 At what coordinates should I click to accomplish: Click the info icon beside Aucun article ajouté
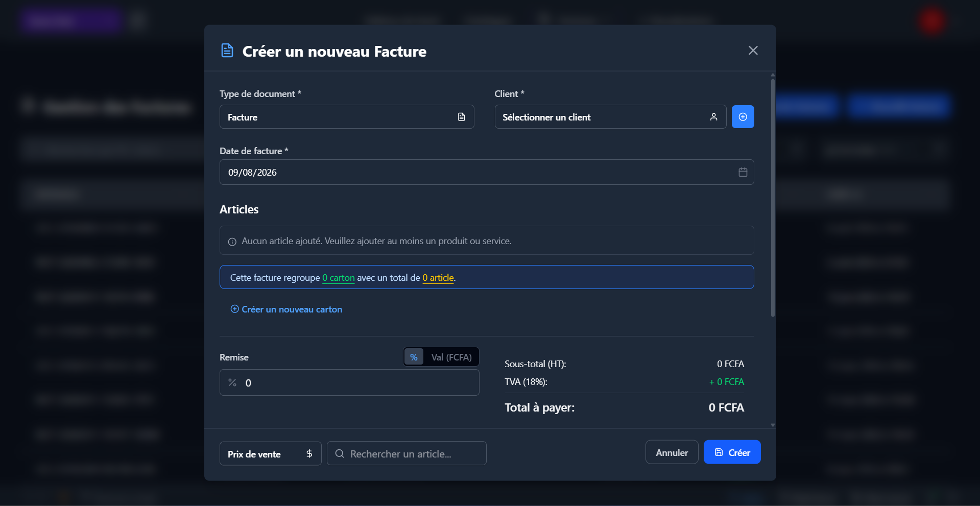click(232, 242)
